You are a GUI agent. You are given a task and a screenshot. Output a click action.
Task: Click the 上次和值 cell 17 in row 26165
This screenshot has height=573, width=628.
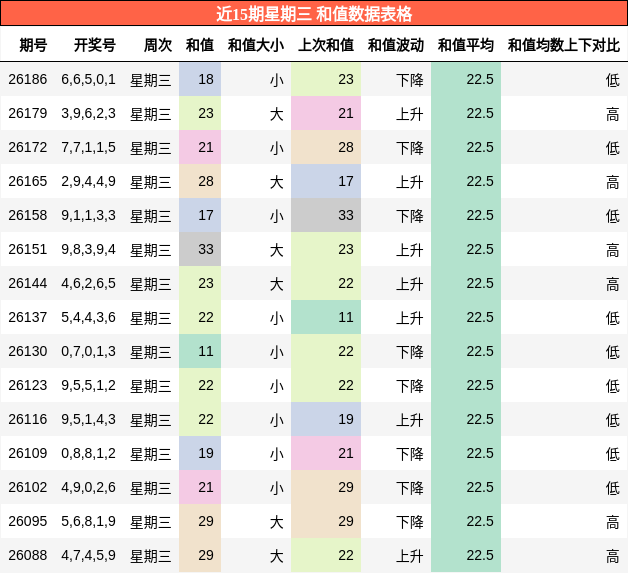[326, 181]
